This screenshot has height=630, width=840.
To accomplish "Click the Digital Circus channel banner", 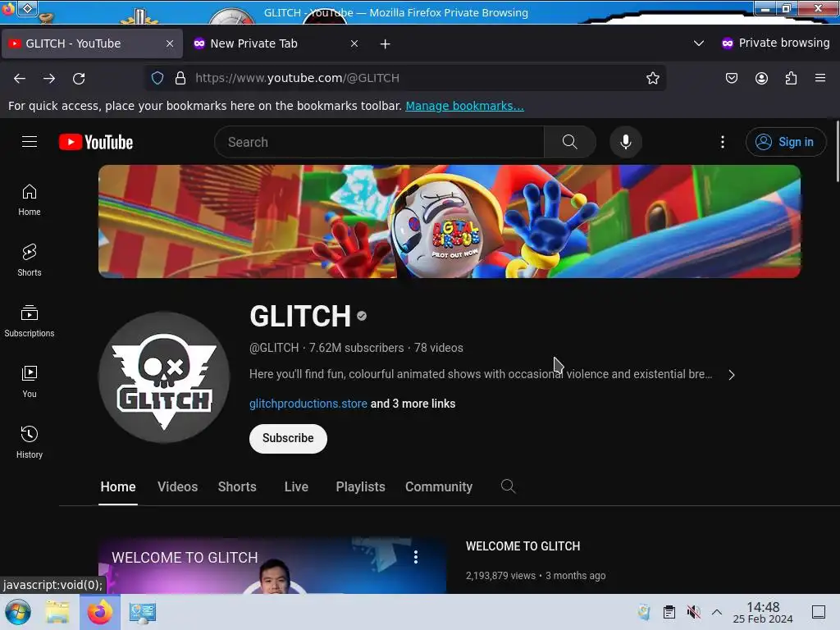I will [450, 221].
